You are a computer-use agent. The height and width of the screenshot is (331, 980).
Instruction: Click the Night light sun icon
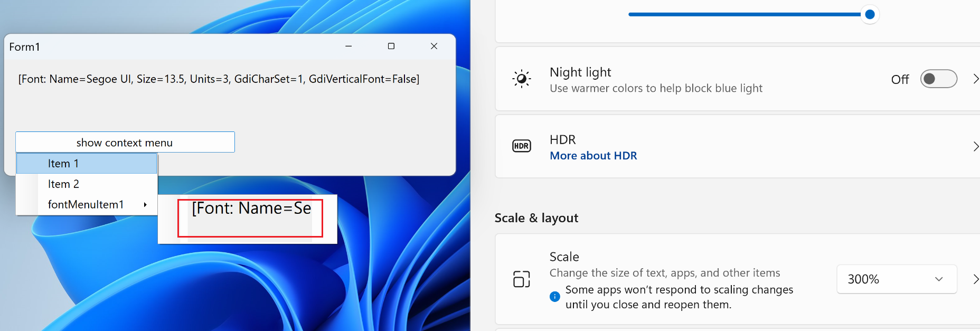[521, 79]
